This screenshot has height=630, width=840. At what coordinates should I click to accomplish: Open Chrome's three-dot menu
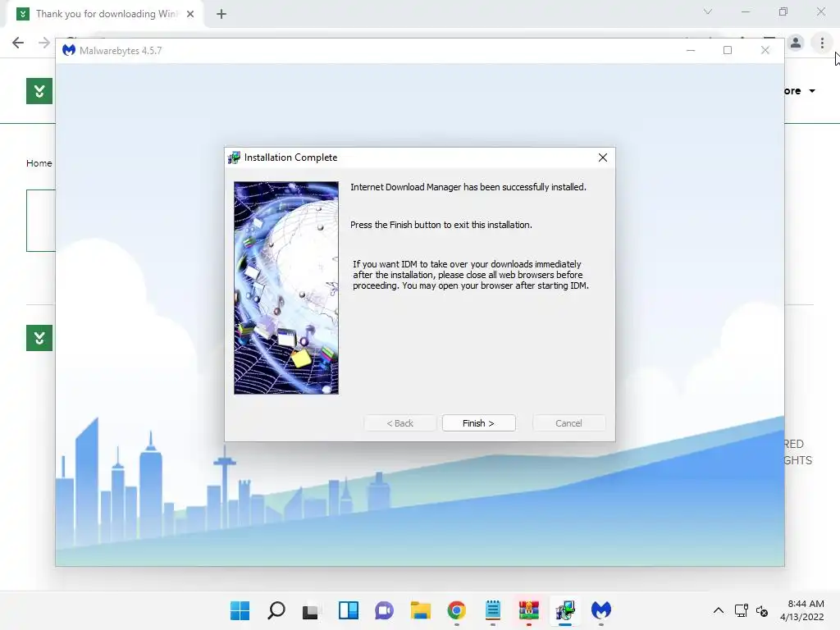[x=822, y=43]
